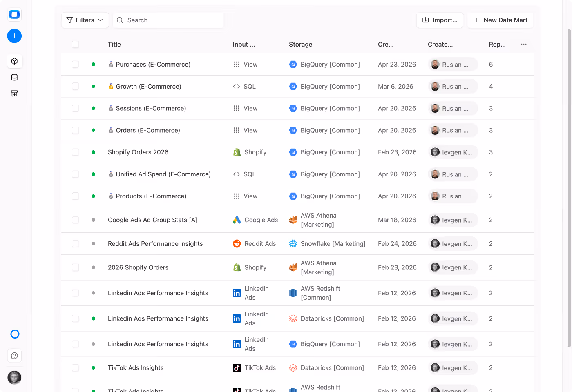
Task: Click the View grid icon in Purchases row
Action: [237, 65]
